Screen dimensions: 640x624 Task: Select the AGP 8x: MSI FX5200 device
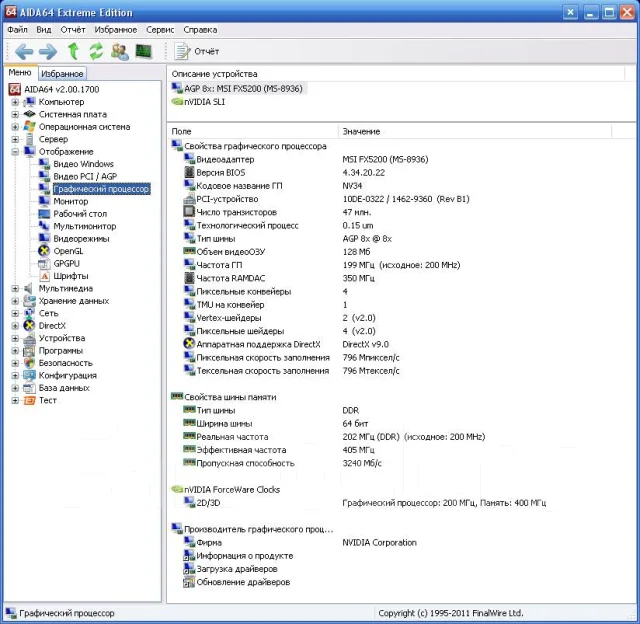[x=238, y=89]
